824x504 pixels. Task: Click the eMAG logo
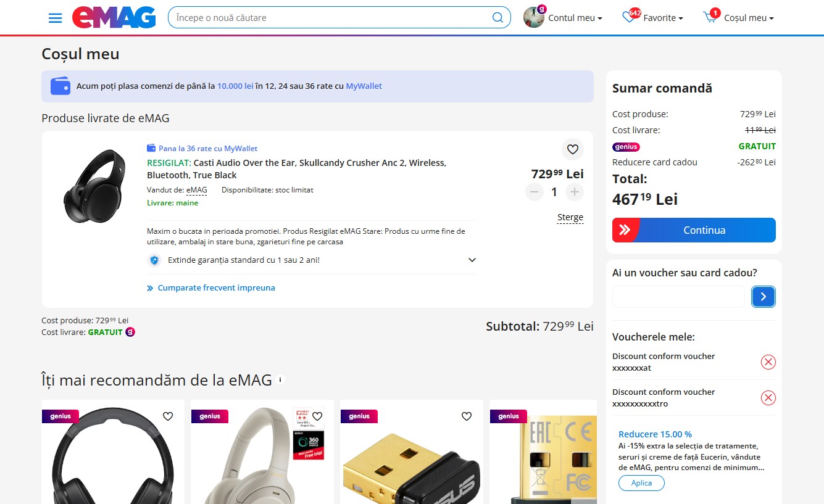click(114, 17)
